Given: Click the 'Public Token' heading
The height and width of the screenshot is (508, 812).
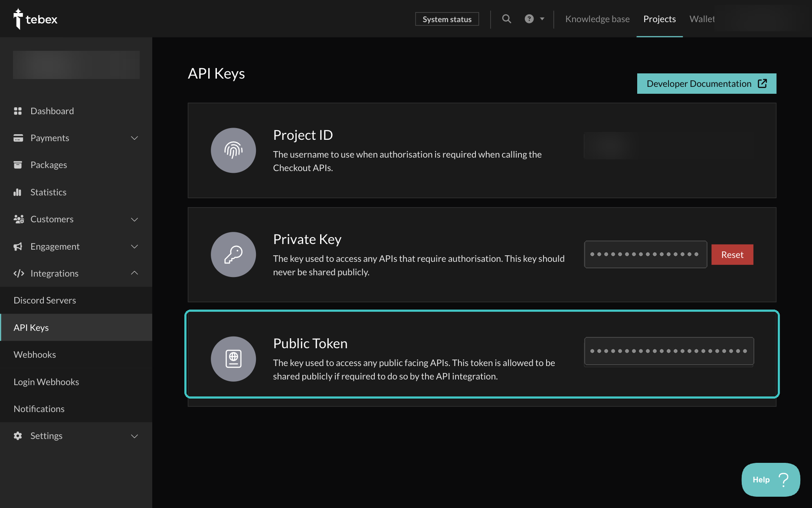Looking at the screenshot, I should 310,343.
